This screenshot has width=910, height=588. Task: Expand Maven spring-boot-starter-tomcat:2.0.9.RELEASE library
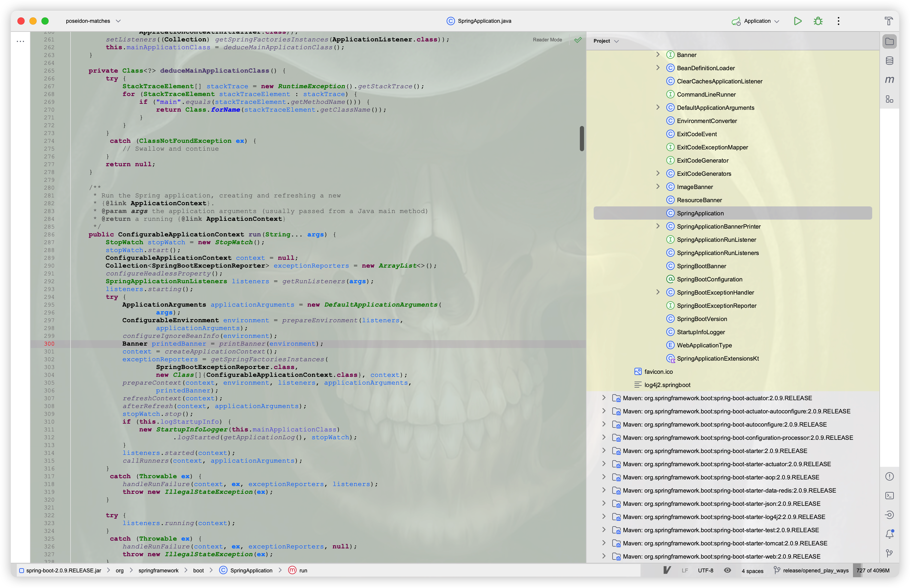click(604, 543)
